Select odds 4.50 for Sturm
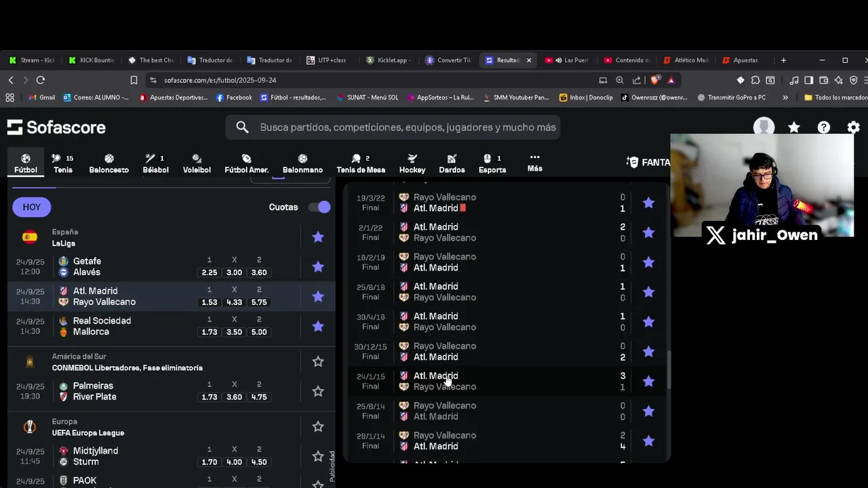Image resolution: width=868 pixels, height=488 pixels. pyautogui.click(x=259, y=462)
